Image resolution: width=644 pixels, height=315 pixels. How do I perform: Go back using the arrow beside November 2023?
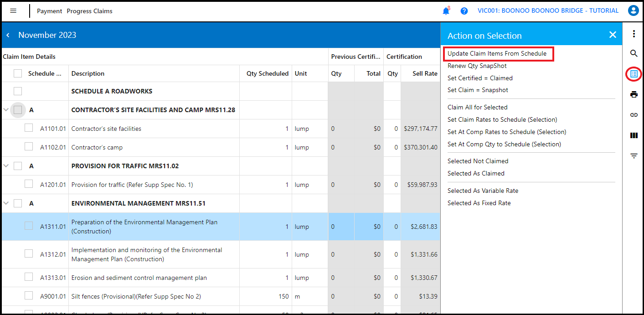[8, 35]
